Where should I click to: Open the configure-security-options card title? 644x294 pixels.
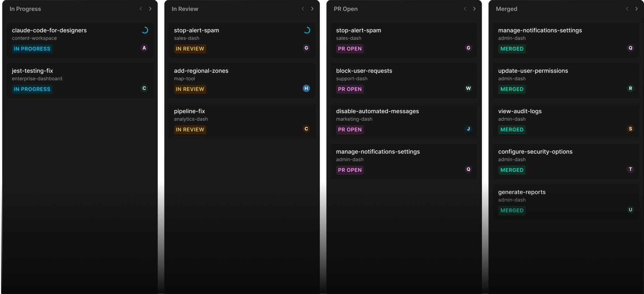click(535, 152)
